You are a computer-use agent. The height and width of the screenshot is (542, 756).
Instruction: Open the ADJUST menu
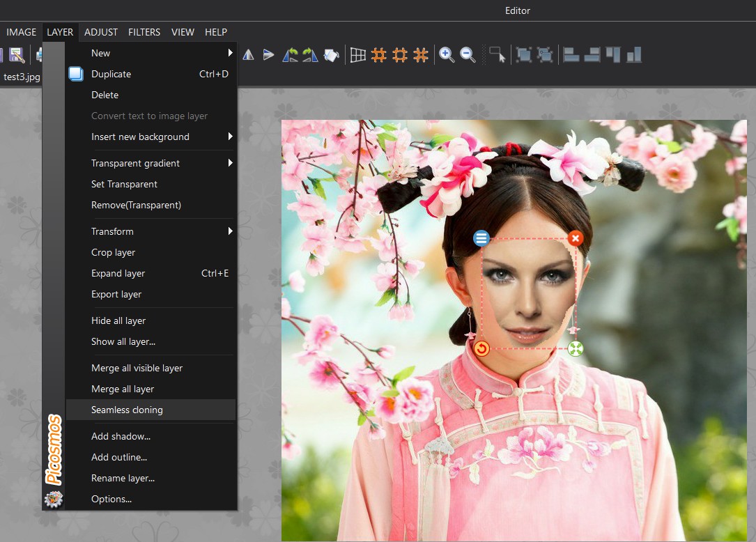click(101, 32)
